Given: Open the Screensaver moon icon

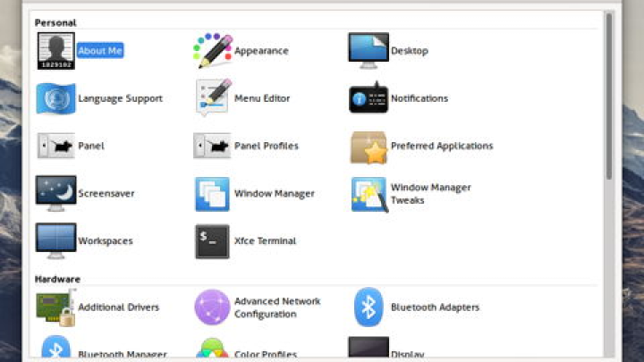Looking at the screenshot, I should click(55, 193).
